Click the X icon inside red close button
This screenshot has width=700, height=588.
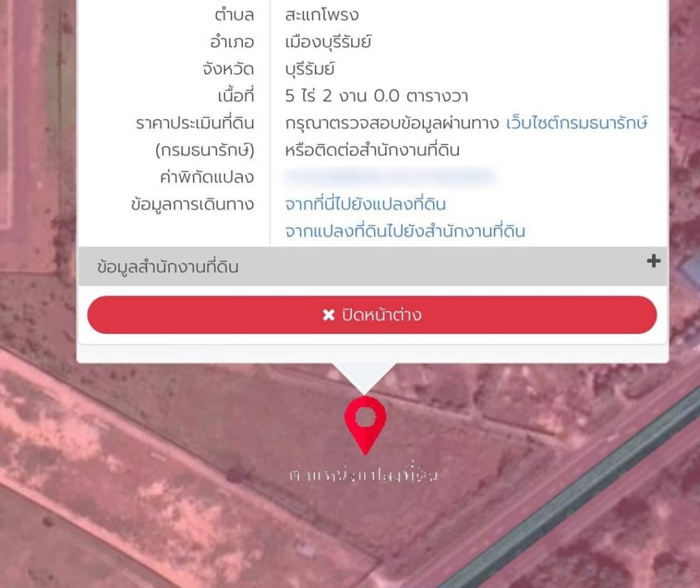(x=329, y=315)
